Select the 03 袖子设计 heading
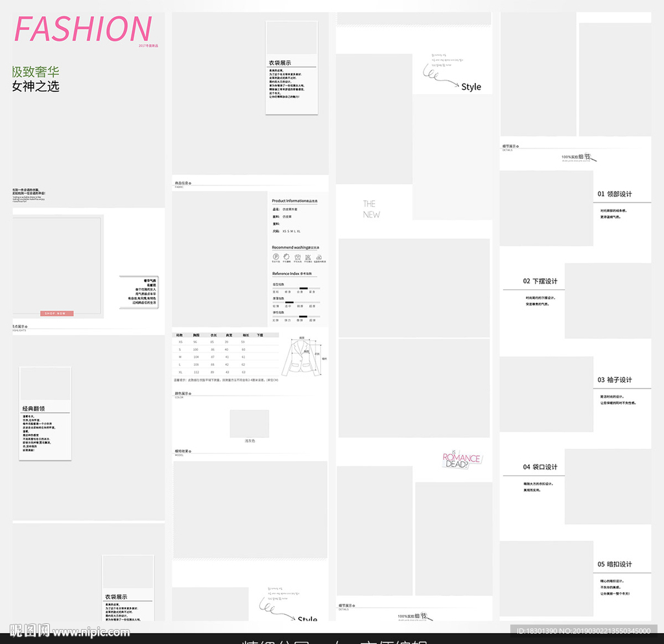 click(614, 380)
